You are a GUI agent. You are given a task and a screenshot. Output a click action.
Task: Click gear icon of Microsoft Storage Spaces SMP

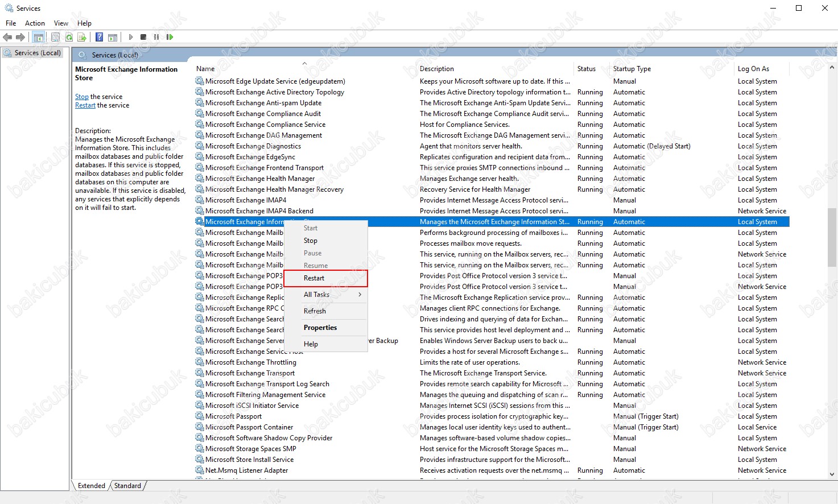point(199,449)
